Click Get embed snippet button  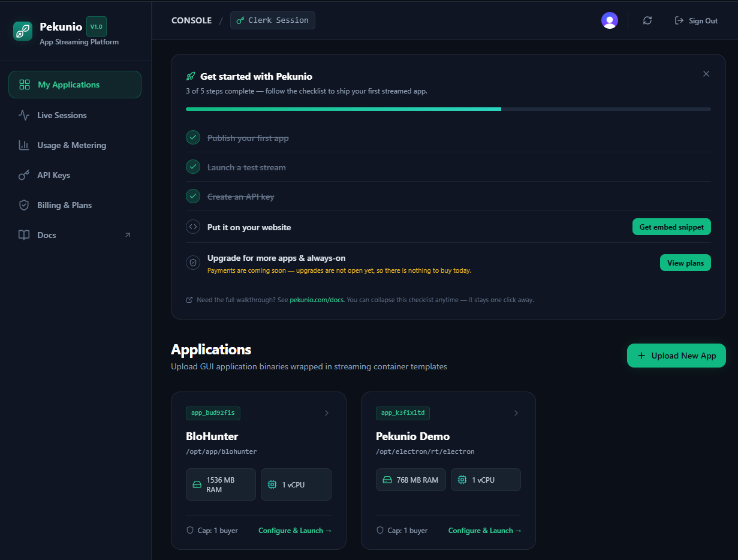[671, 227]
